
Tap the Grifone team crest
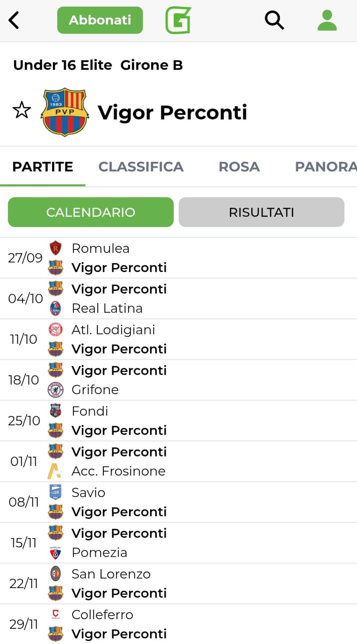(56, 390)
